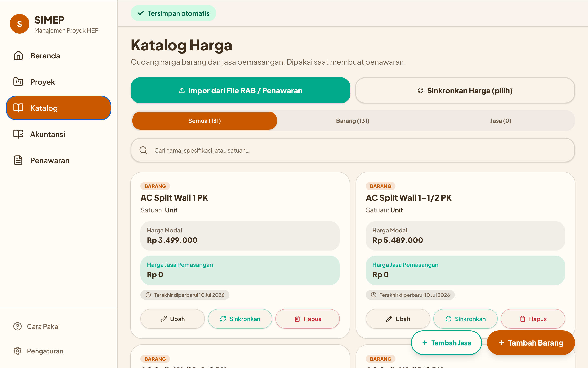Image resolution: width=588 pixels, height=368 pixels.
Task: Open the Beranda page
Action: (x=59, y=56)
